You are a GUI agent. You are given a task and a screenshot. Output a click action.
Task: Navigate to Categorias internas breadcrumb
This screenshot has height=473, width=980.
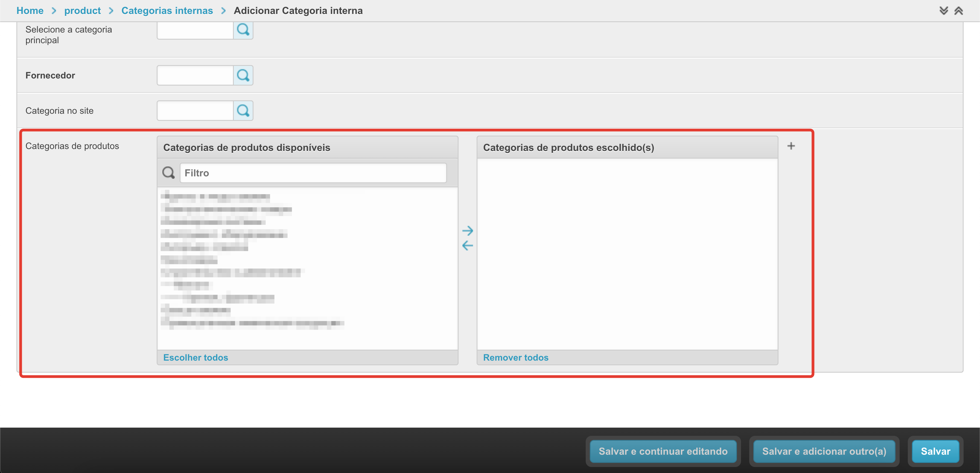pyautogui.click(x=167, y=11)
